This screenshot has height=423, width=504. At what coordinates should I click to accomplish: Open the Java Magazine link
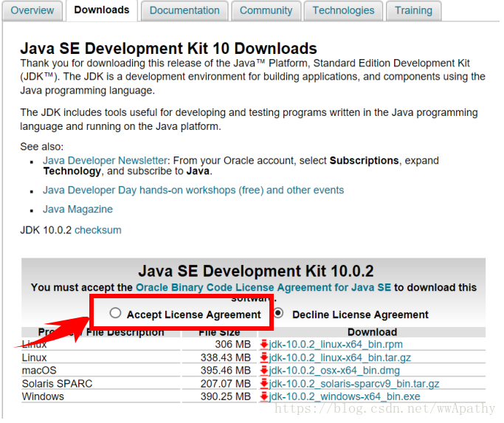[x=78, y=211]
